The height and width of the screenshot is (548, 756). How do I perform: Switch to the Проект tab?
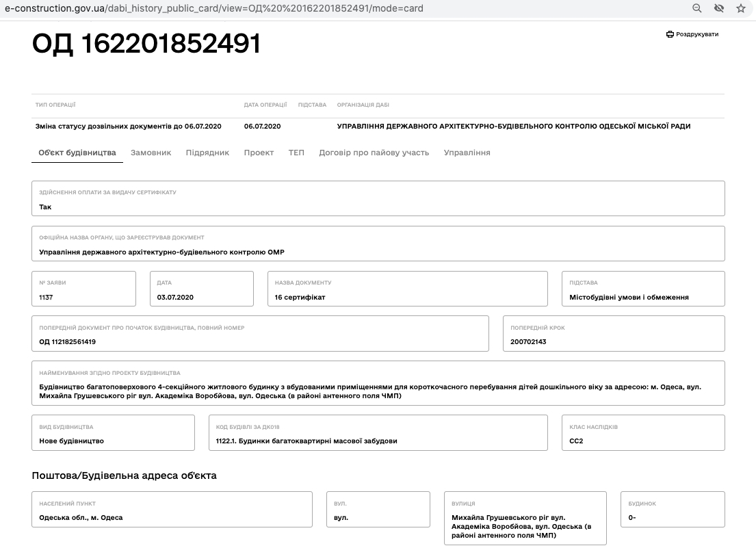click(259, 153)
